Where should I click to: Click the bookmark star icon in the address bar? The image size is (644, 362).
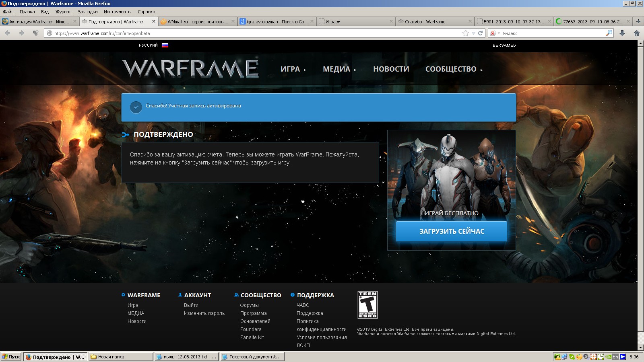point(466,33)
